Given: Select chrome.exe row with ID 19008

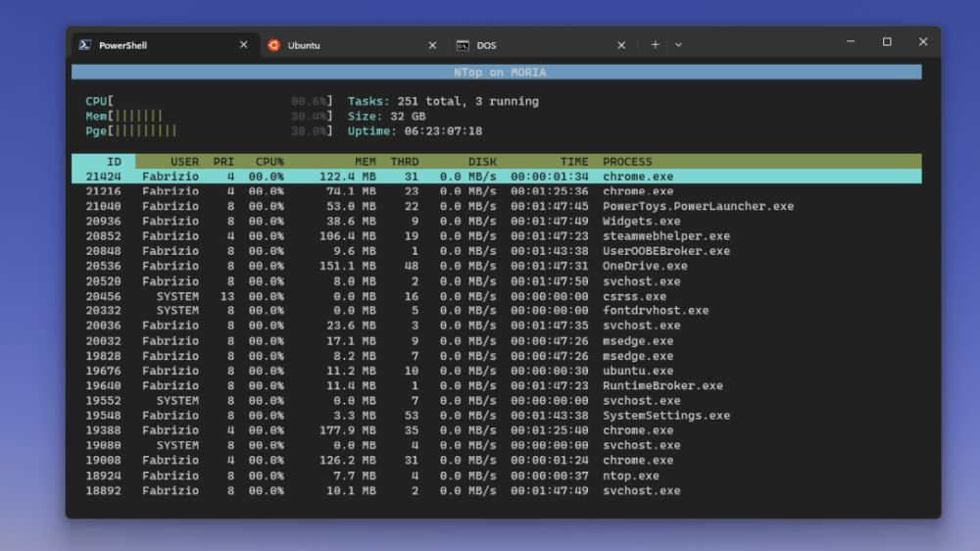Looking at the screenshot, I should click(x=496, y=461).
